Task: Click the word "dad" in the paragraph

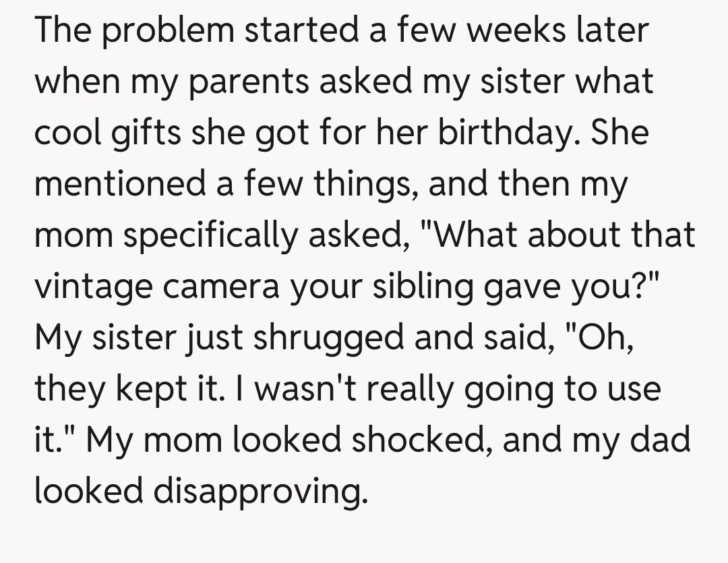Action: click(x=661, y=440)
